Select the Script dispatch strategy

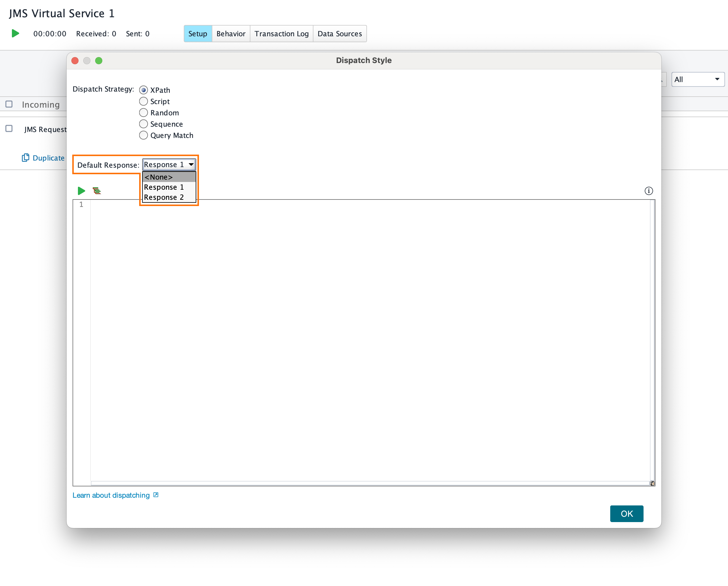click(143, 101)
